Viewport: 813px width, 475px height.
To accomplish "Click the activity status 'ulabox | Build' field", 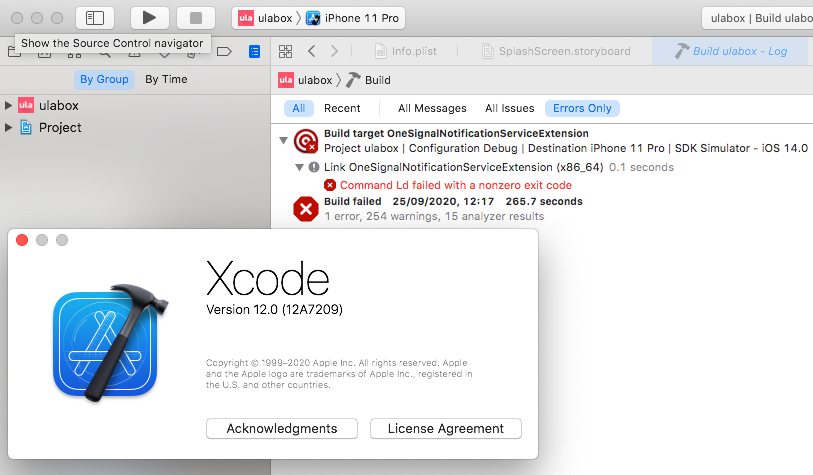I will 758,18.
